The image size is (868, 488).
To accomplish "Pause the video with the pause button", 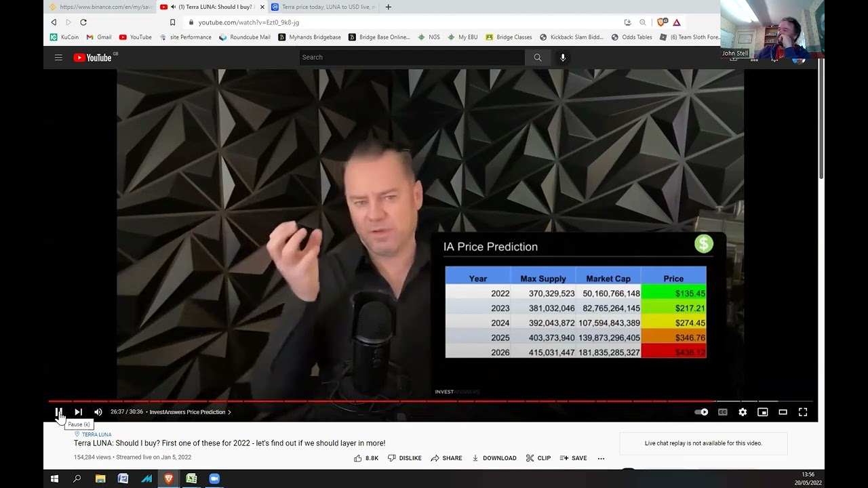I will coord(59,411).
